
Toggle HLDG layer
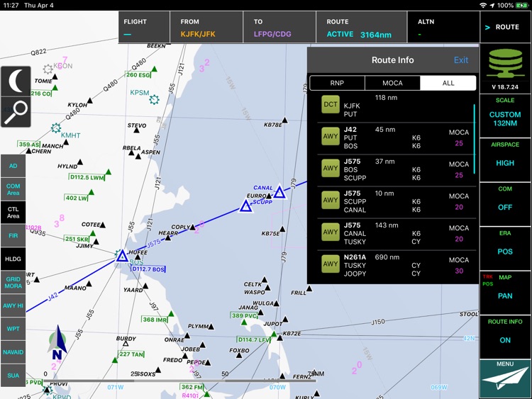click(13, 259)
